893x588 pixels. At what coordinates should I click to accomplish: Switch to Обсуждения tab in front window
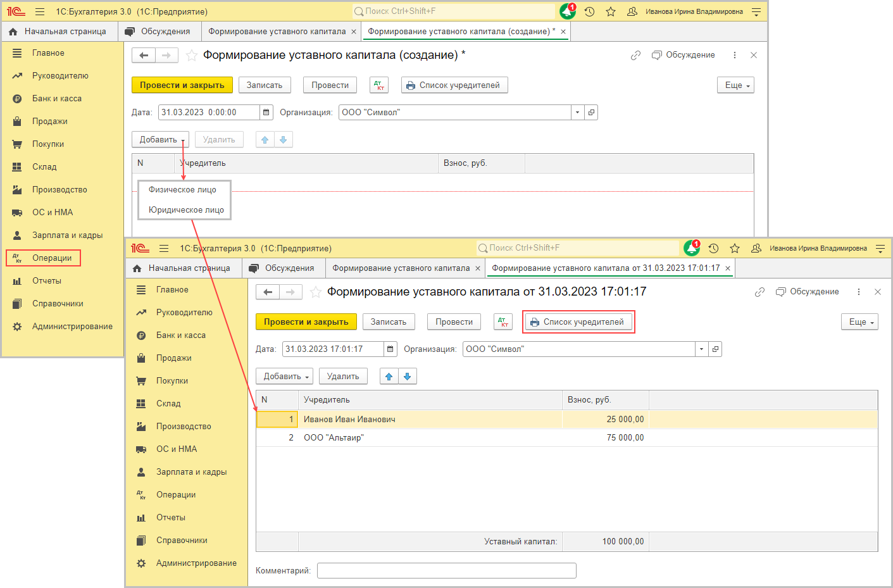click(282, 268)
